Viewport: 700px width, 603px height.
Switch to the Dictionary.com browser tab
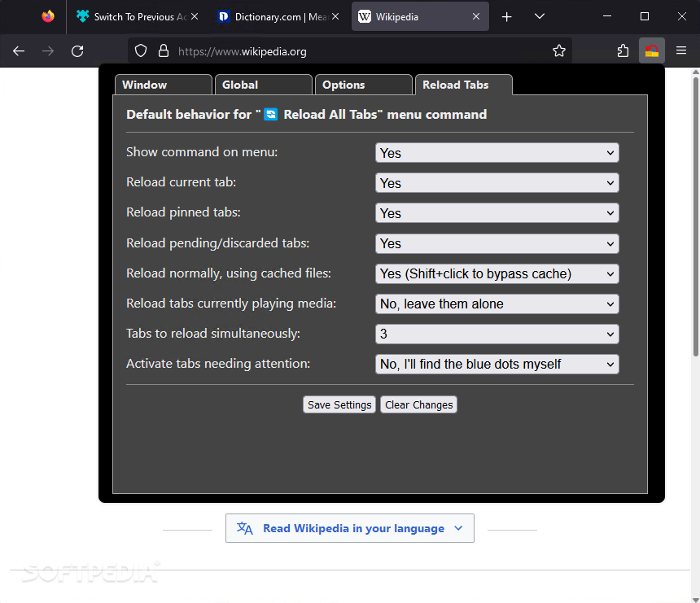[x=278, y=16]
